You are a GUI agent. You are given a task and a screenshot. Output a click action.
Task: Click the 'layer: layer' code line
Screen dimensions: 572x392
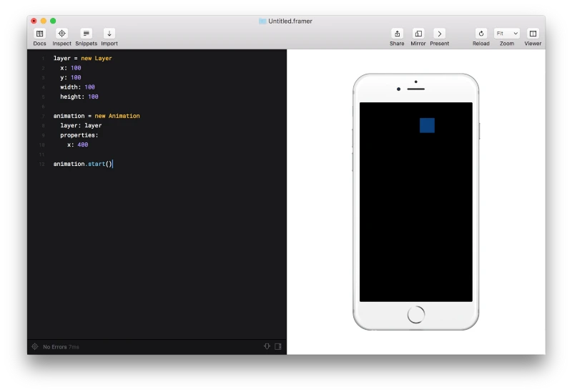click(x=81, y=125)
